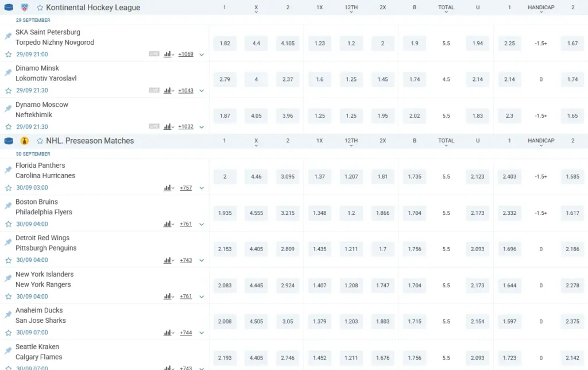The image size is (588, 370).
Task: Pin the Florida Panthers match
Action: [8, 170]
